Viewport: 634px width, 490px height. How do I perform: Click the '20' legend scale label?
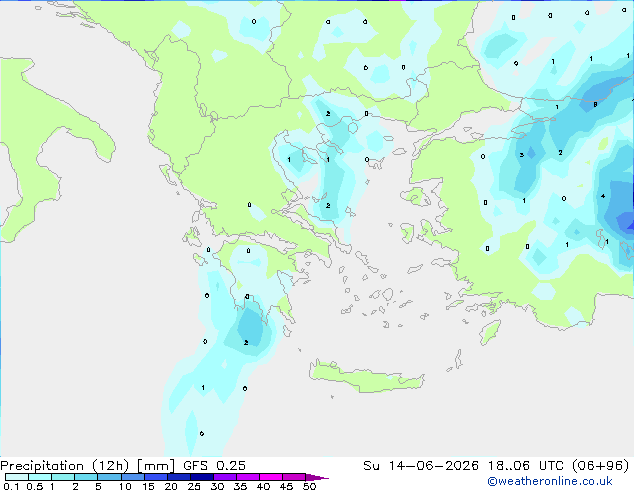[x=171, y=486]
